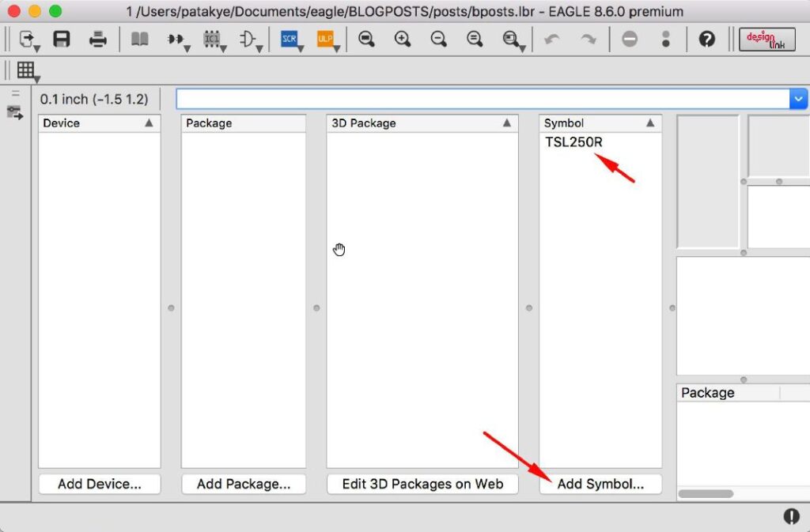The width and height of the screenshot is (810, 532).
Task: Click Edit 3D Packages on Web
Action: coord(422,484)
